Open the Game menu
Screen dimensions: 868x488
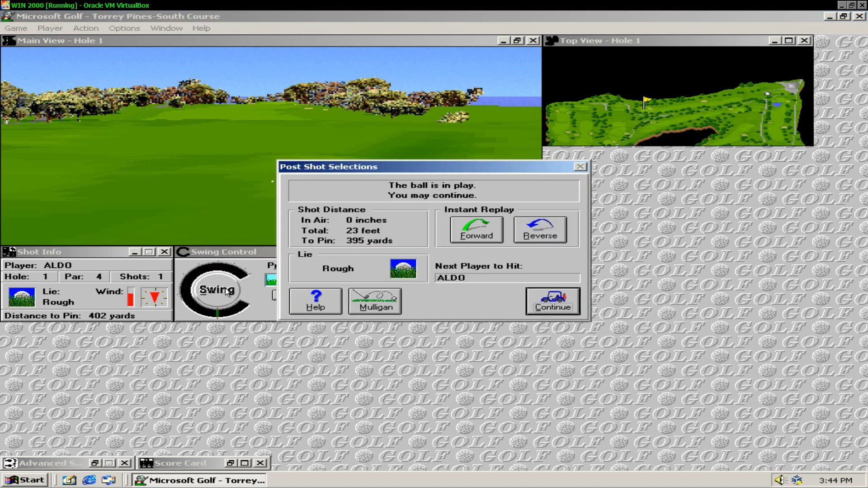click(16, 28)
